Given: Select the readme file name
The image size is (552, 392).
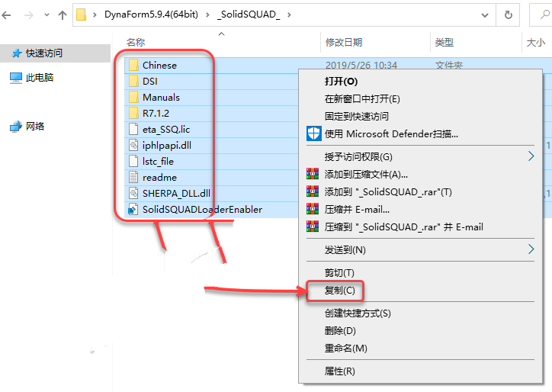Looking at the screenshot, I should tap(159, 178).
